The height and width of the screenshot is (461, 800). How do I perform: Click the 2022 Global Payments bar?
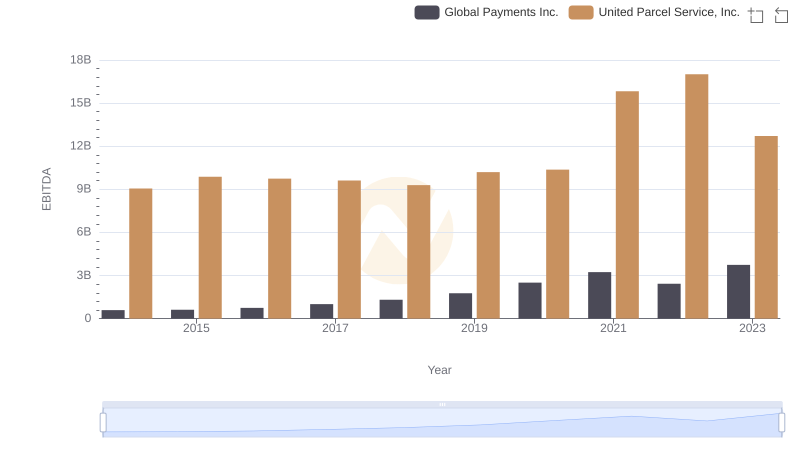[x=669, y=301]
